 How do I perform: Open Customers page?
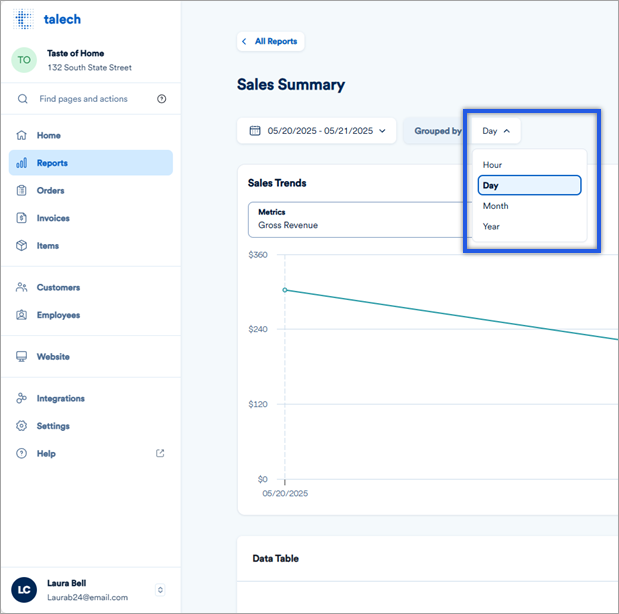coord(91,287)
